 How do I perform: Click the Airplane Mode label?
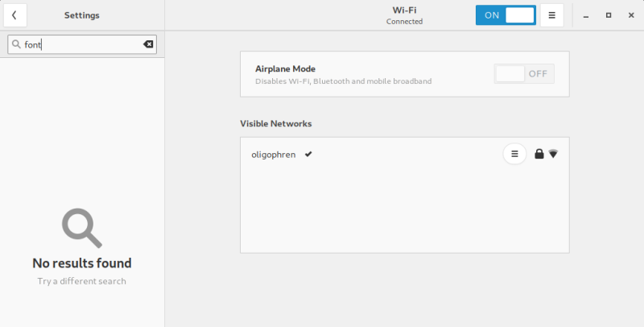click(284, 69)
